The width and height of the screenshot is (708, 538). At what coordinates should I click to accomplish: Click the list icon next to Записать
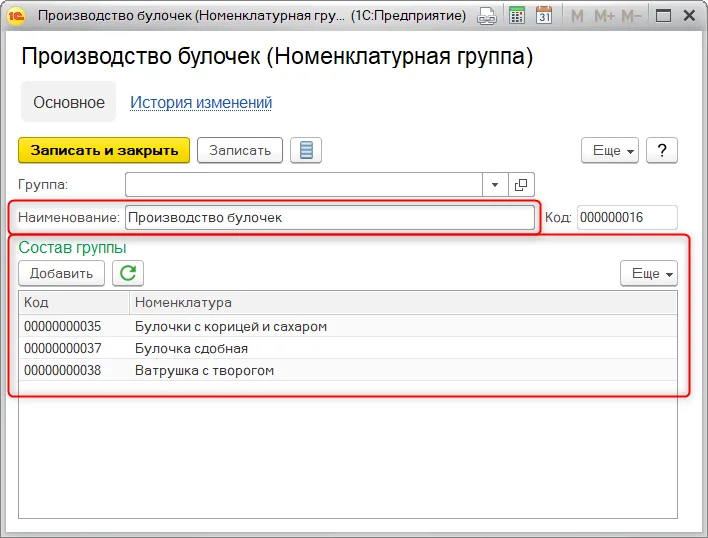[306, 150]
